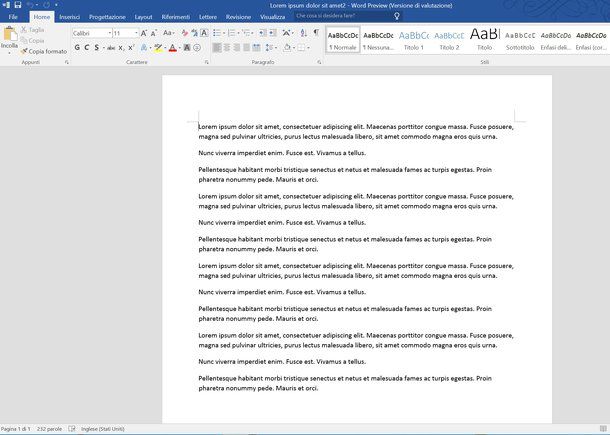The height and width of the screenshot is (435, 610).
Task: Apply the Titolo 1 style
Action: tap(414, 40)
